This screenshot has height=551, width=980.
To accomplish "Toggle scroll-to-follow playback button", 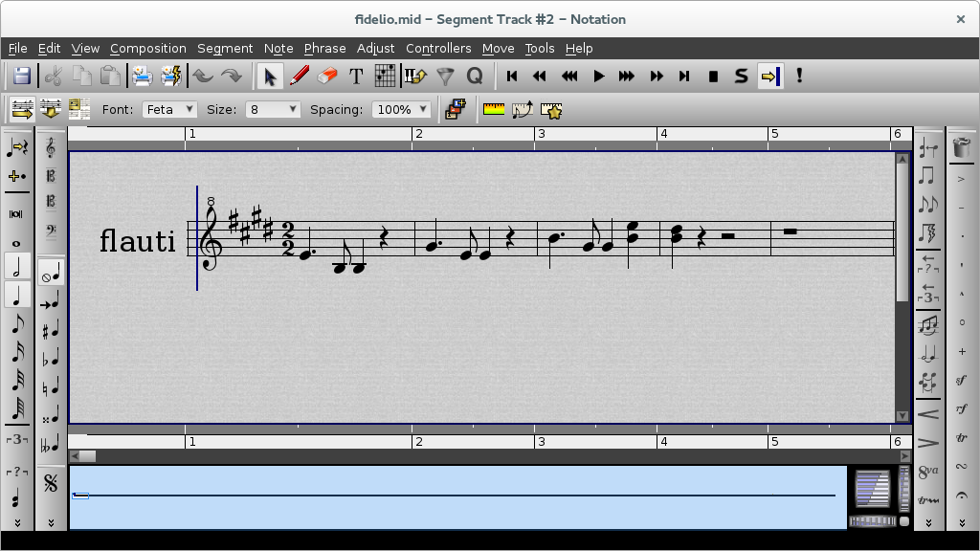I will [770, 77].
